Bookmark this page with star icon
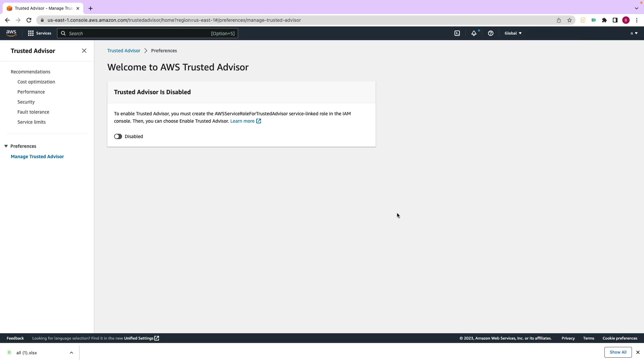 [x=570, y=20]
